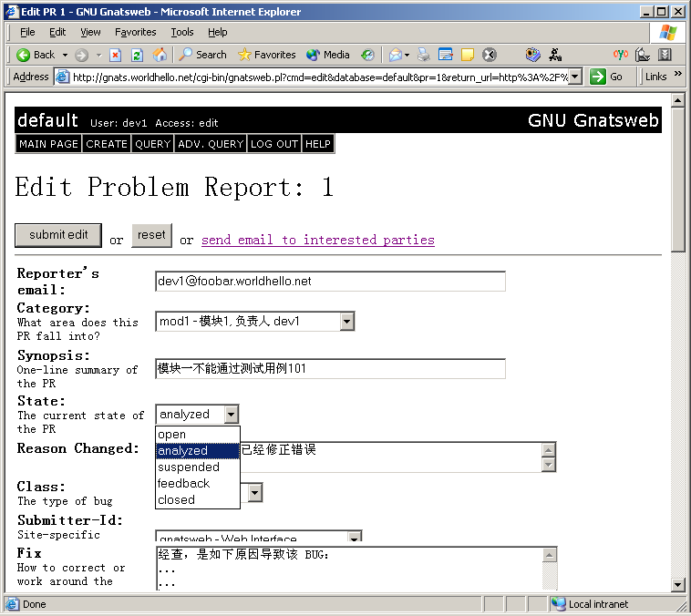The image size is (691, 616).
Task: Click the CREATE navigation button
Action: coord(107,144)
